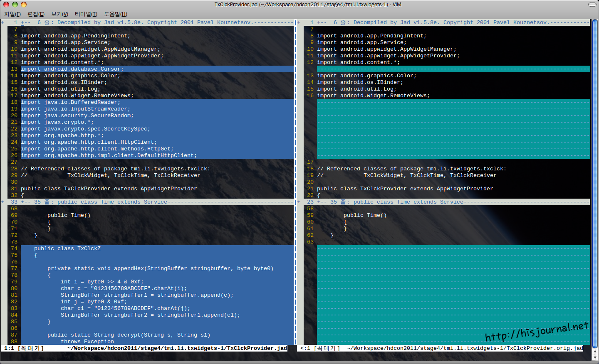This screenshot has height=364, width=599.
Task: Click the red close window button
Action: click(6, 5)
